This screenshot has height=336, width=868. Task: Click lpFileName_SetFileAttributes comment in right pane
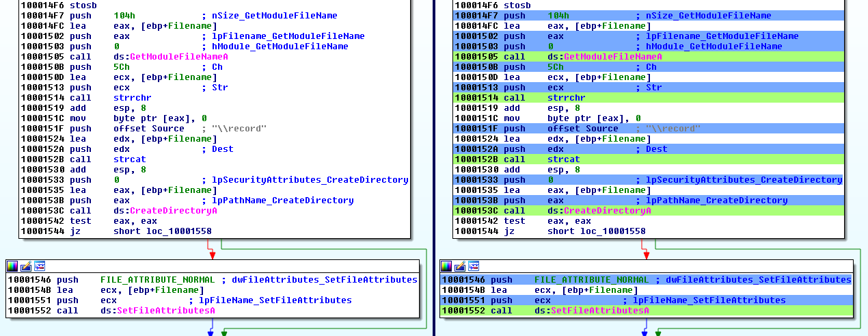(x=709, y=300)
